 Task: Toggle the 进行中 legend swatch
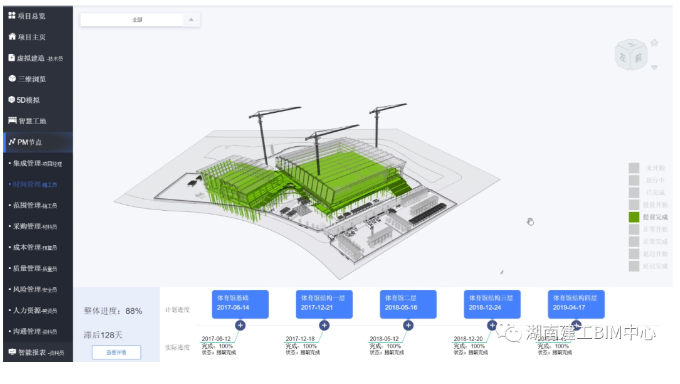click(634, 180)
